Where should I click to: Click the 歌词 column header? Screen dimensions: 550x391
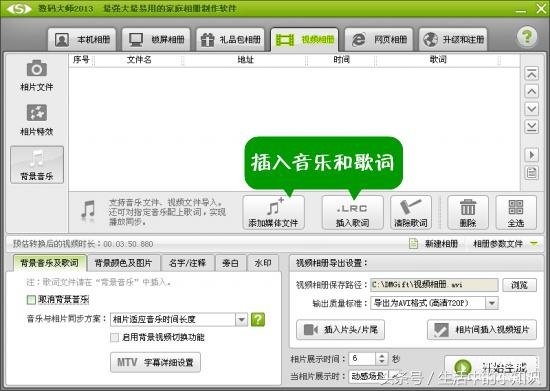[x=438, y=60]
